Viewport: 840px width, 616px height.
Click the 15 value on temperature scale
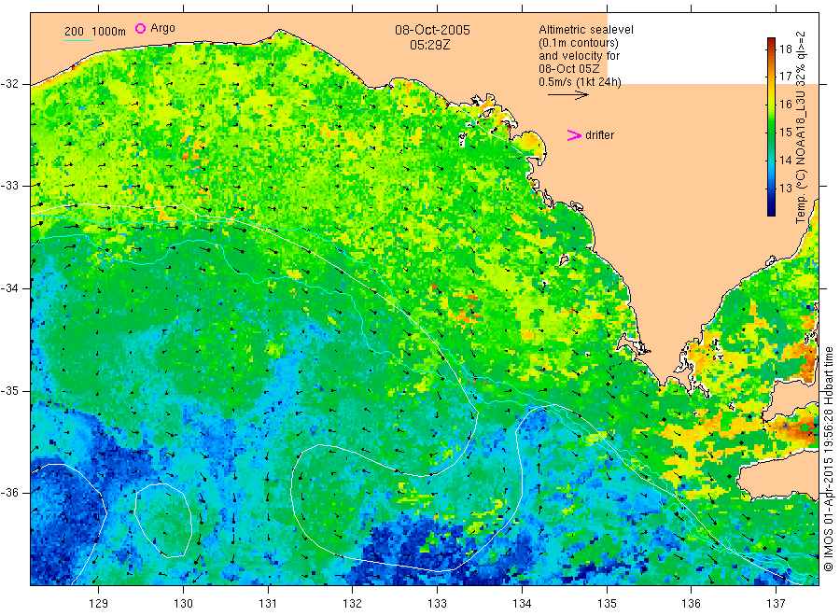[x=785, y=133]
